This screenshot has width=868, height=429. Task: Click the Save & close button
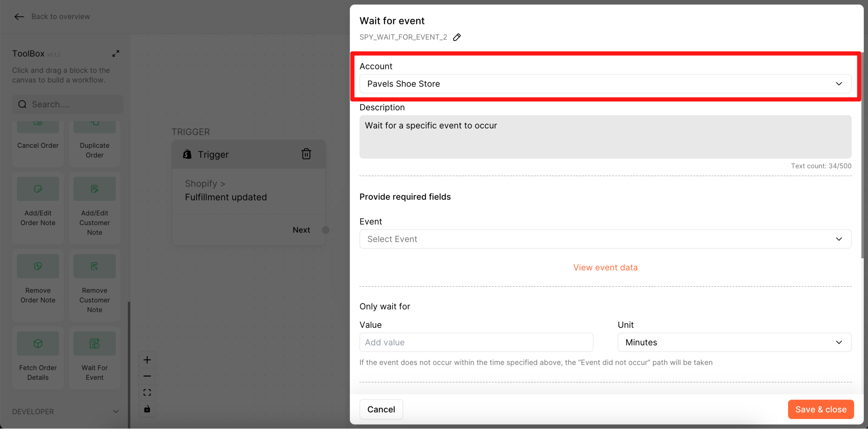tap(821, 409)
